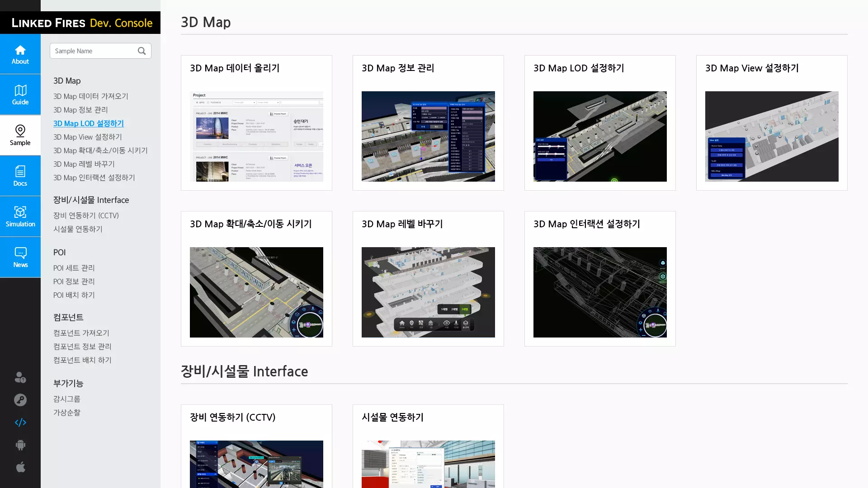Click the 3D Map LOD 설정하기 nav item
Screen dimensions: 868x488
88,123
